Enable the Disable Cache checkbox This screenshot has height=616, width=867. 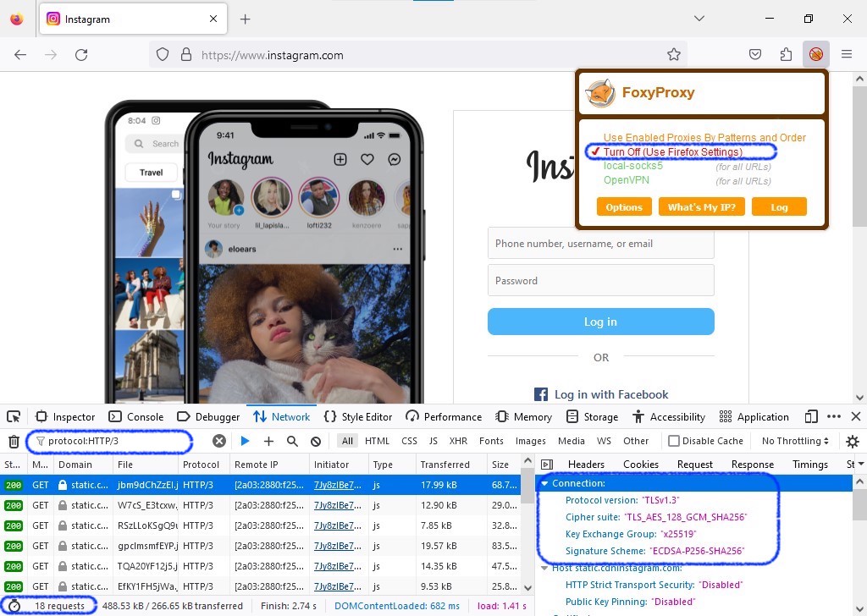(673, 441)
